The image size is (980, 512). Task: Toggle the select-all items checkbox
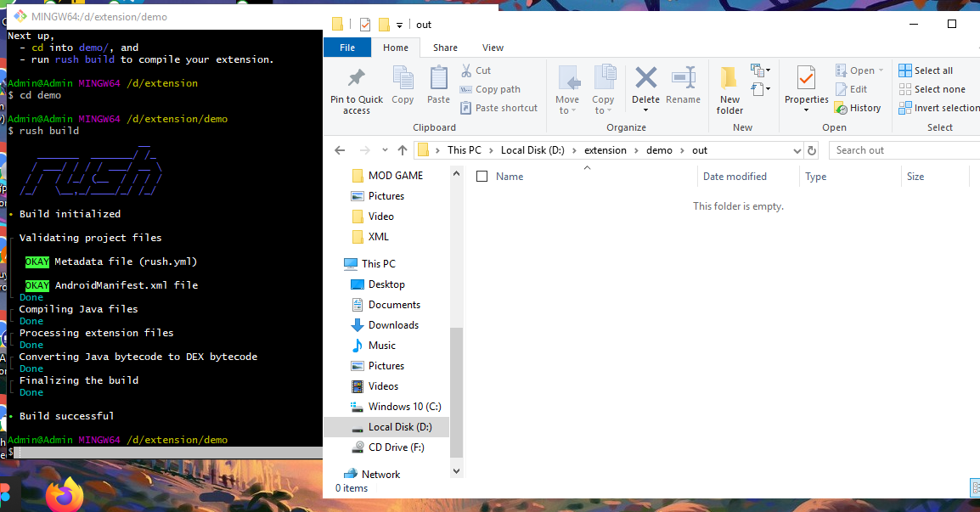[x=482, y=177]
